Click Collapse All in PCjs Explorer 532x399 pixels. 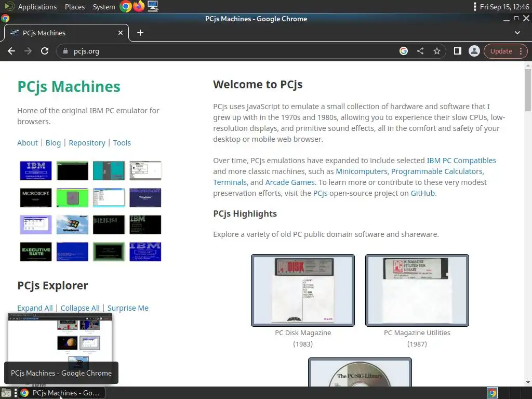[80, 308]
